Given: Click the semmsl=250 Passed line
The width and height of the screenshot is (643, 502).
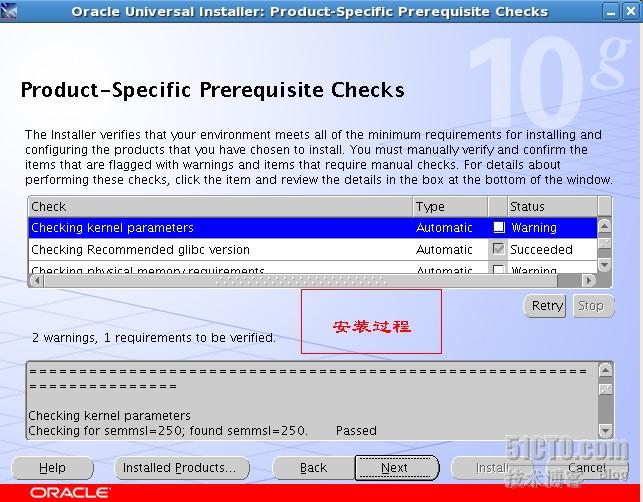Looking at the screenshot, I should pos(203,431).
